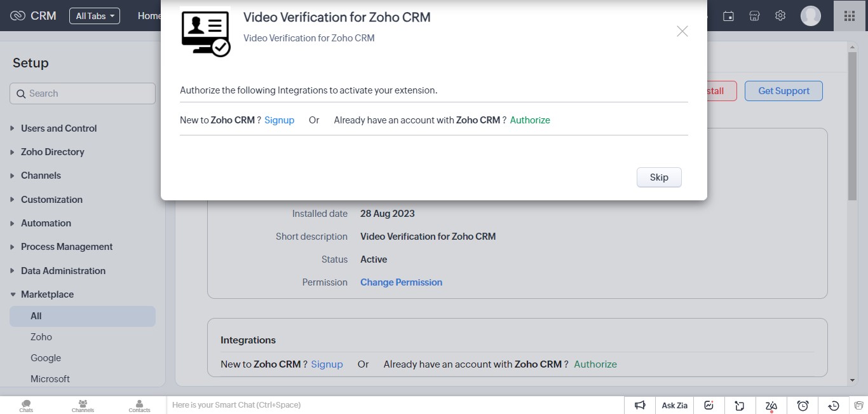Screen dimensions: 868x414
Task: Open recent items history icon
Action: point(834,405)
